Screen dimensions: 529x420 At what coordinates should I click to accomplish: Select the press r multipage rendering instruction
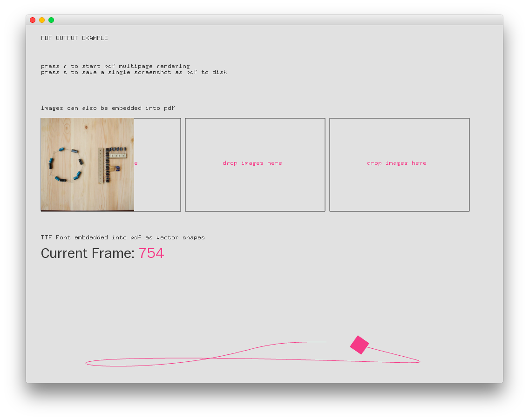115,66
